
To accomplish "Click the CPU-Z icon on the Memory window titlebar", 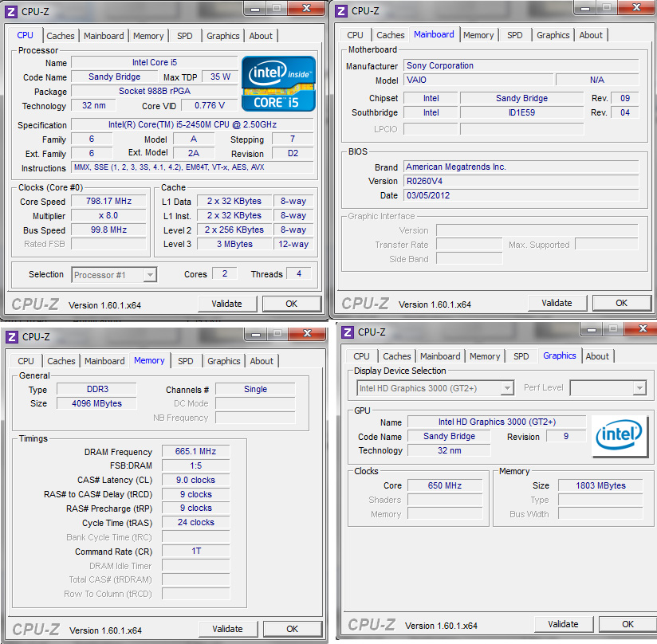I will [10, 336].
